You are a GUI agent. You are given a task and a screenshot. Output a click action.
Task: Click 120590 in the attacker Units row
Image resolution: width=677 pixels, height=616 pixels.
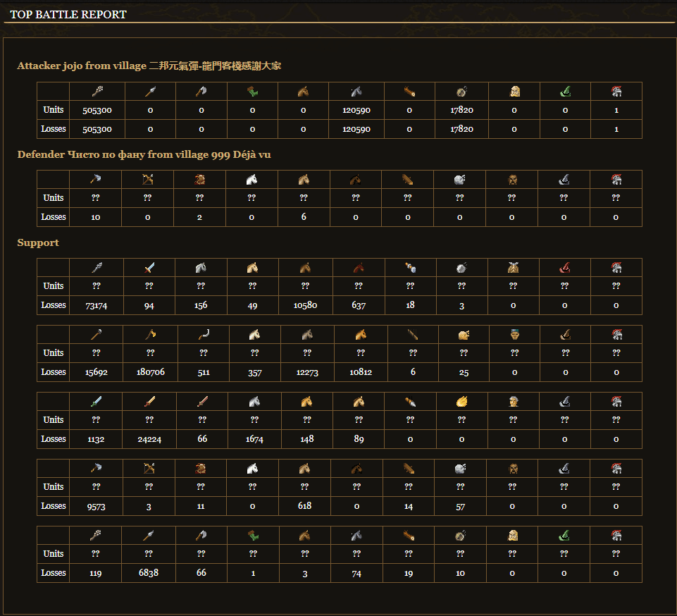[x=356, y=110]
